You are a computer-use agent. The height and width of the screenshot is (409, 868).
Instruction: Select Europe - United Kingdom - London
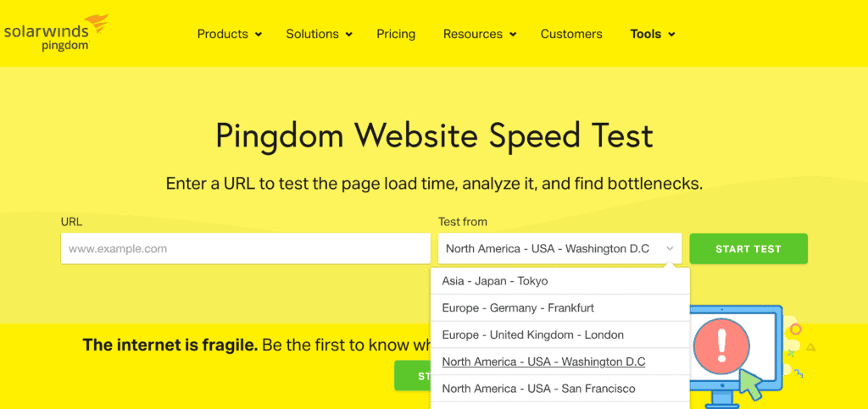(560, 335)
